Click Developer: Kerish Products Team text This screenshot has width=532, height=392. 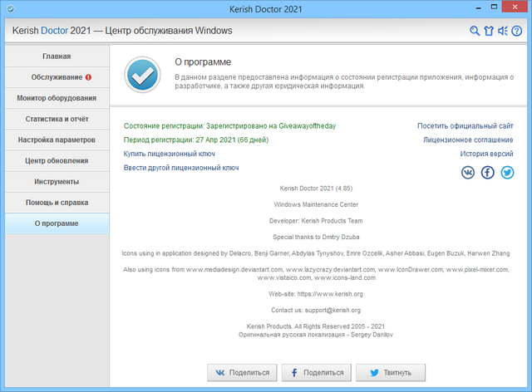click(316, 221)
